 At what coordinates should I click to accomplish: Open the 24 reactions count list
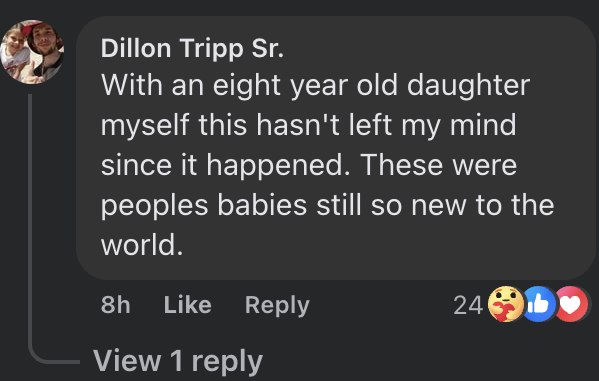pos(468,305)
